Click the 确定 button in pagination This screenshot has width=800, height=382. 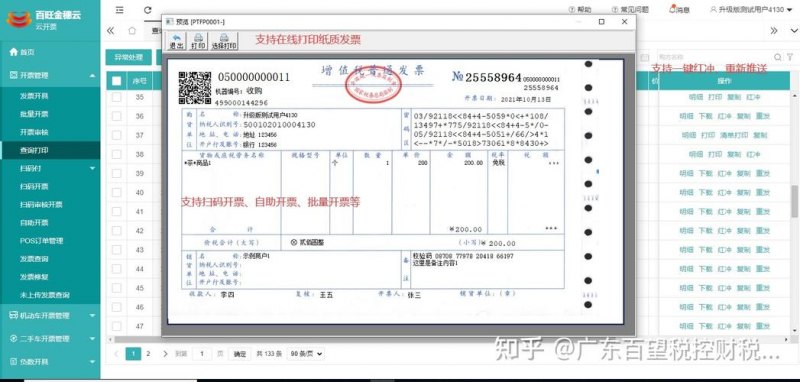[x=239, y=353]
